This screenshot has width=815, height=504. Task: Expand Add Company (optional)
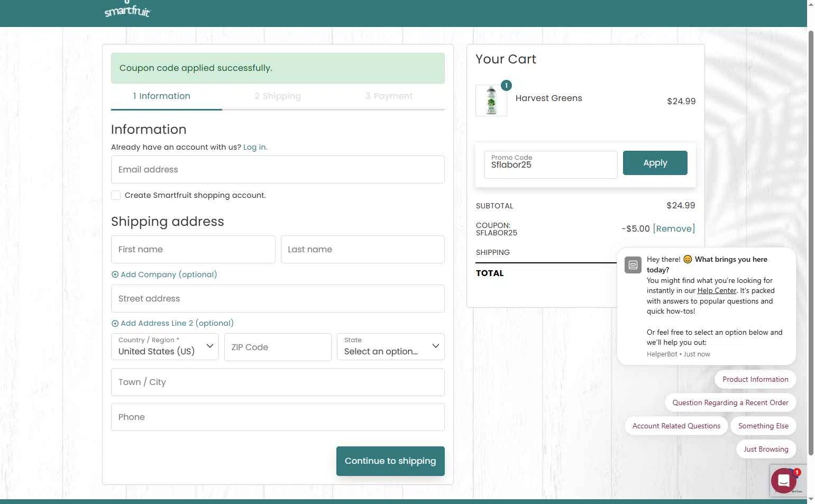[164, 274]
